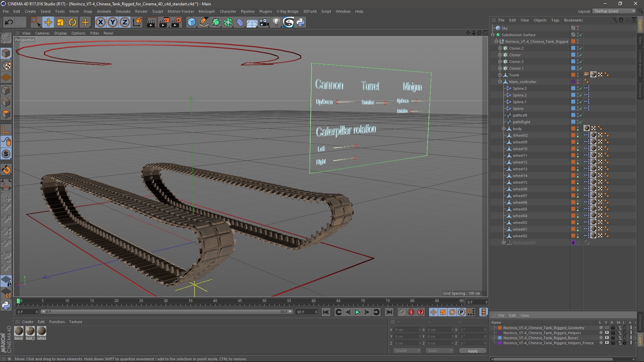
Task: Select Spline.3 in Object Manager
Action: [x=519, y=88]
